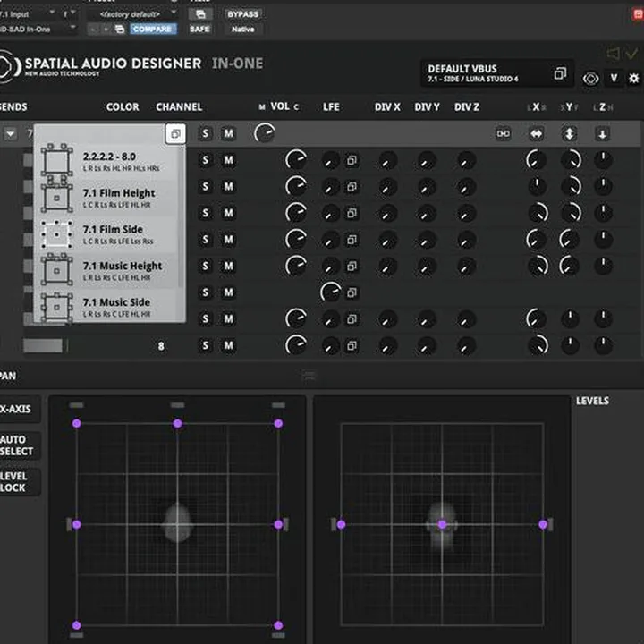Image resolution: width=644 pixels, height=644 pixels.
Task: Click the checkmark icon at top right
Action: pyautogui.click(x=631, y=53)
